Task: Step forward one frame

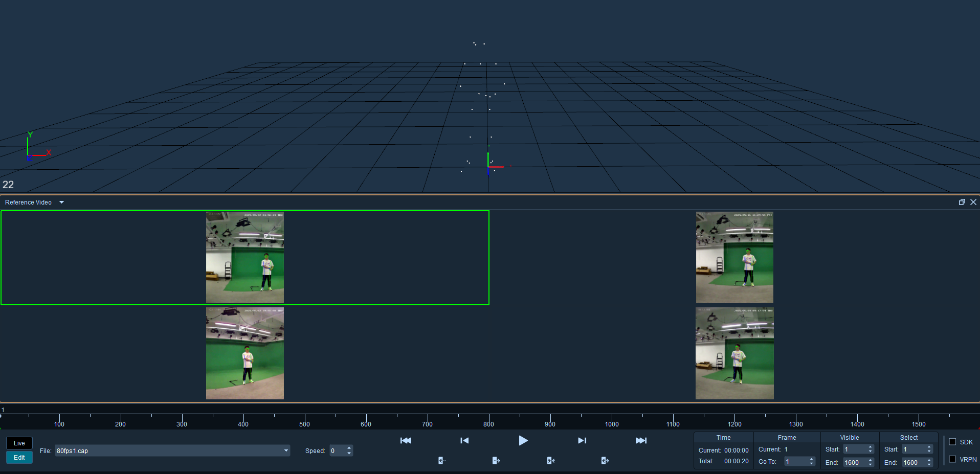Action: (582, 440)
